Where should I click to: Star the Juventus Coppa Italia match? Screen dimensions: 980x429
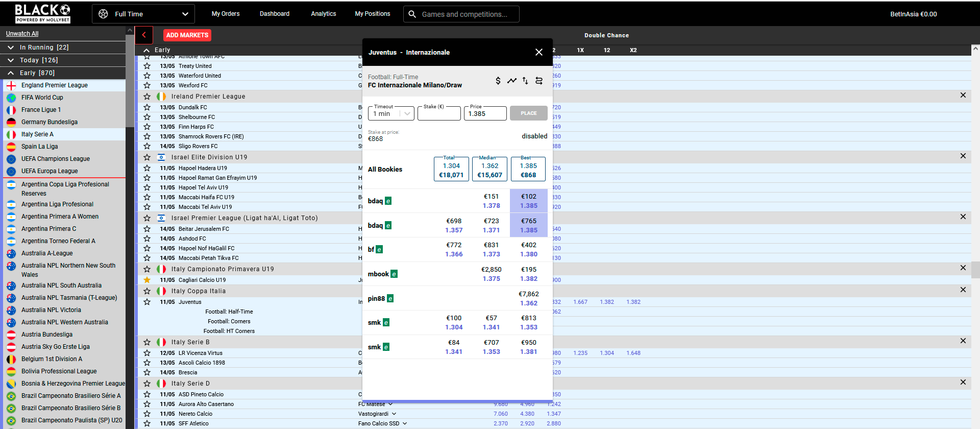coord(147,302)
